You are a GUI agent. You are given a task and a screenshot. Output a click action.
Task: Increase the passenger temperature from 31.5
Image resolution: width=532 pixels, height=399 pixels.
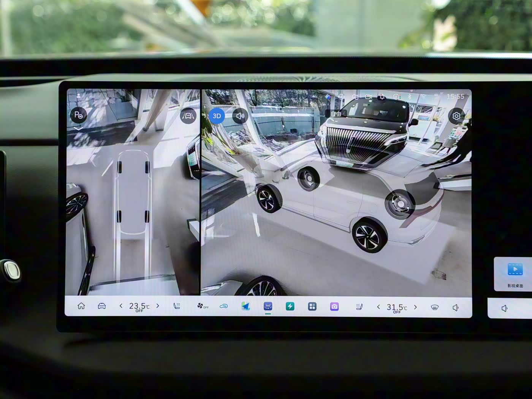click(x=415, y=307)
